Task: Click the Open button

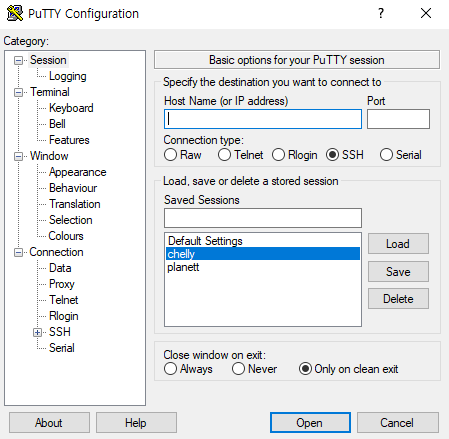Action: coord(310,423)
